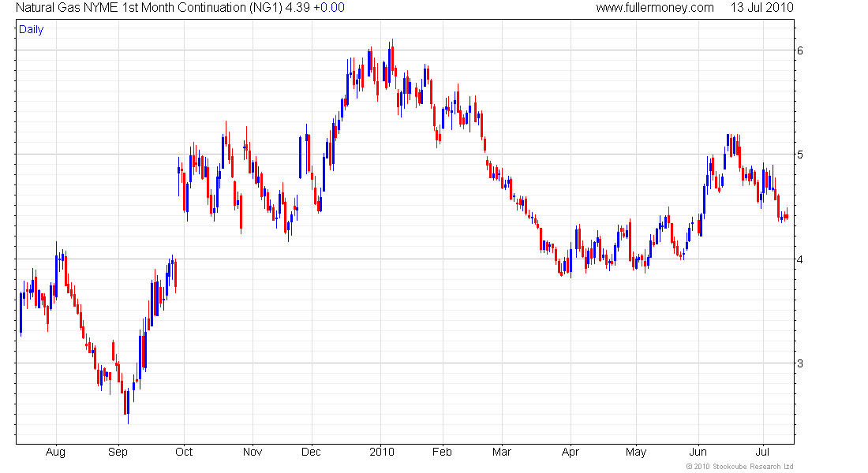Image resolution: width=868 pixels, height=473 pixels.
Task: Click the Dec label on the x-axis
Action: tap(311, 452)
